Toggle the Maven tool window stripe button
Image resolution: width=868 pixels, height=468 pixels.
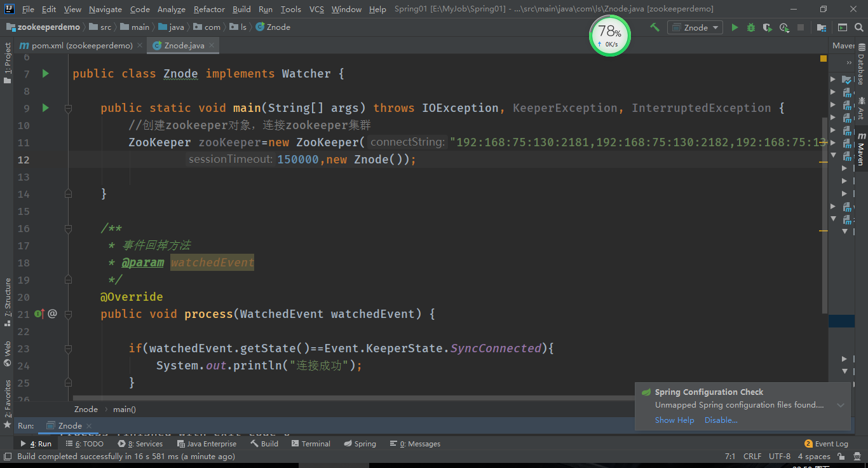[862, 150]
